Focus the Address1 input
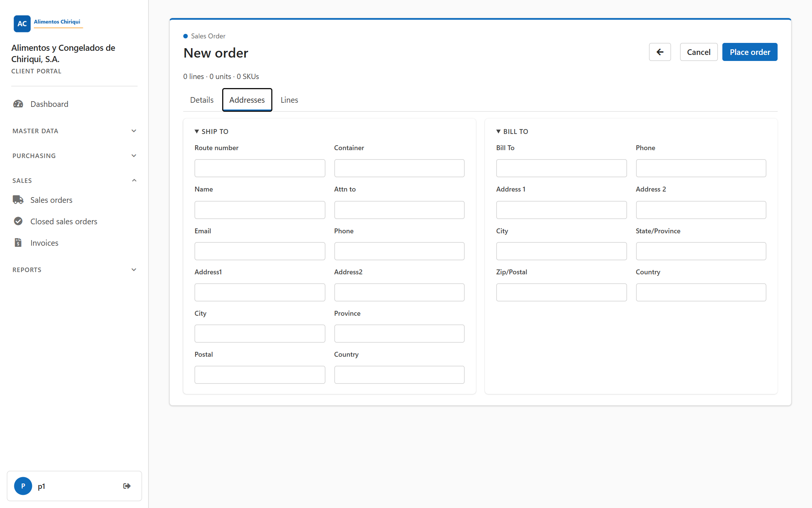This screenshot has height=508, width=812. coord(260,292)
